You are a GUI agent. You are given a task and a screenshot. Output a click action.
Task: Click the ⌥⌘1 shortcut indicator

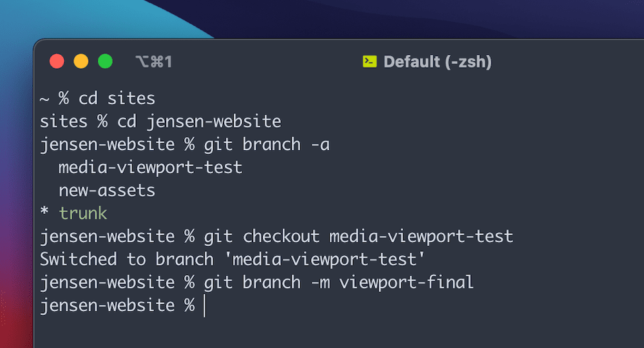153,62
